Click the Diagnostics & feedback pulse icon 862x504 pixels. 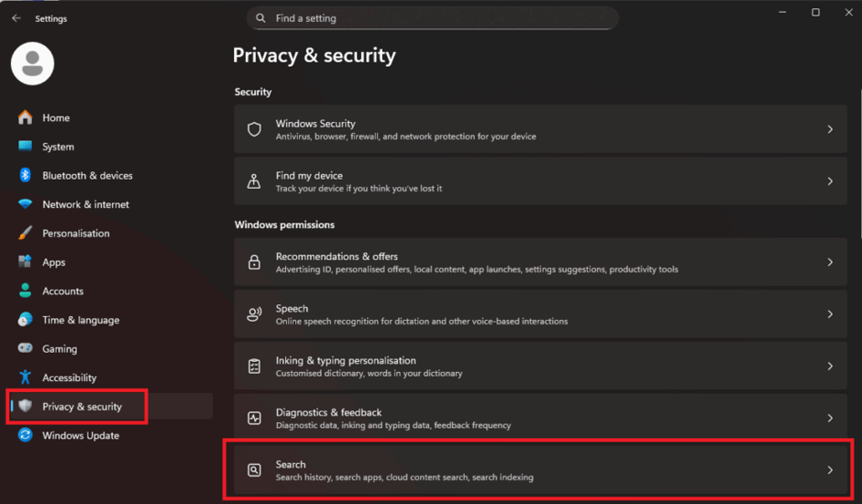click(254, 418)
